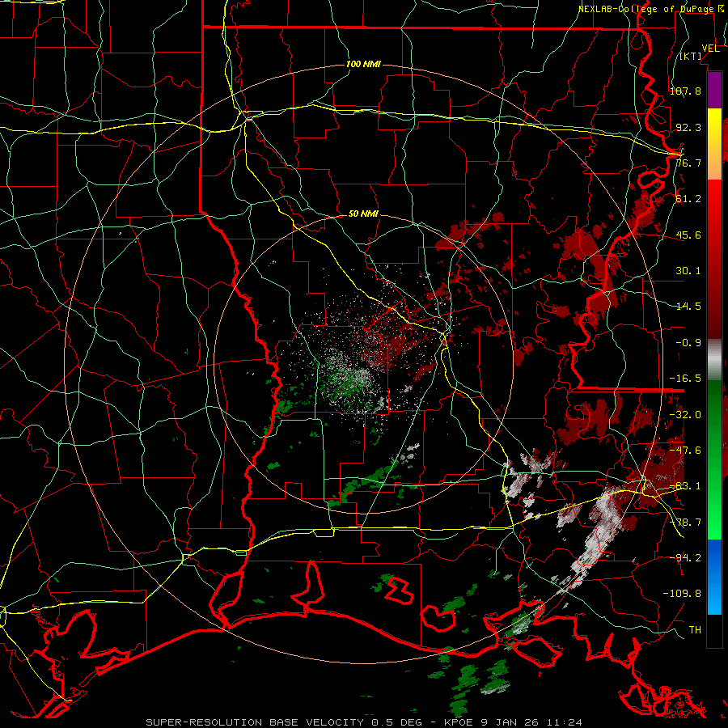The height and width of the screenshot is (728, 728).
Task: Click the 50 NMI range ring label
Action: pos(363,214)
